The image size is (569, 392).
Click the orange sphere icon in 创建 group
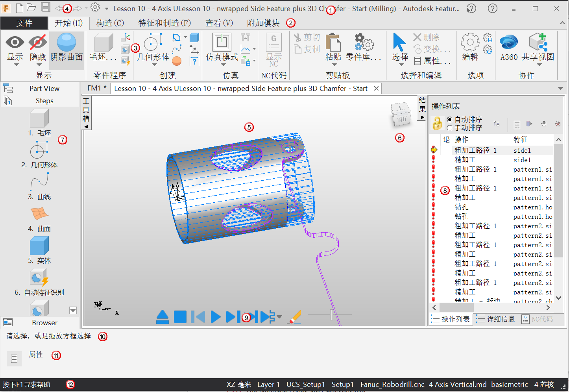[177, 61]
